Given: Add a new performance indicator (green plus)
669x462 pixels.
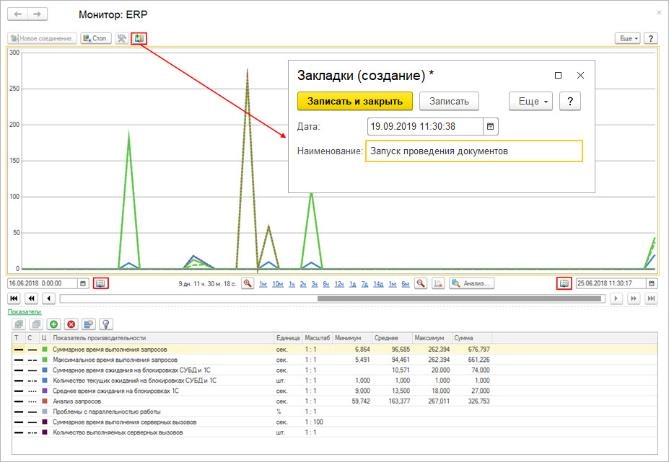Looking at the screenshot, I should click(x=52, y=324).
